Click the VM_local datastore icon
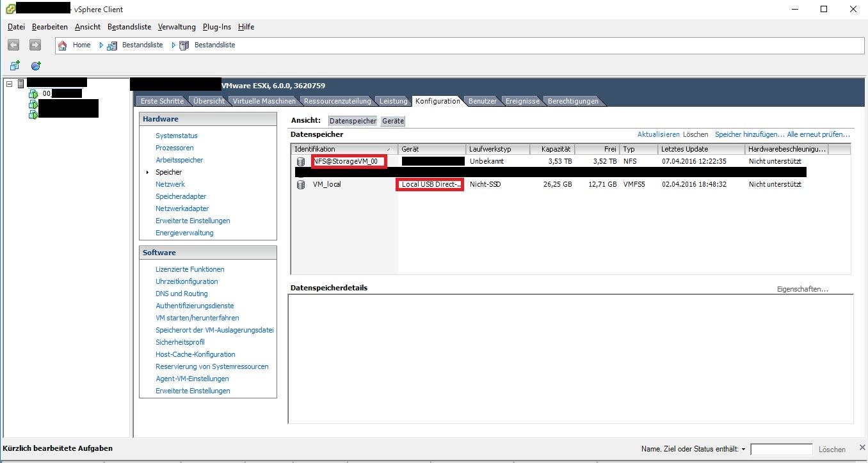 301,185
